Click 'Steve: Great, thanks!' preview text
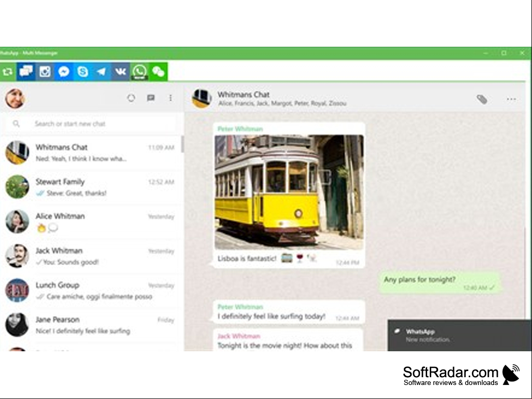 coord(77,193)
